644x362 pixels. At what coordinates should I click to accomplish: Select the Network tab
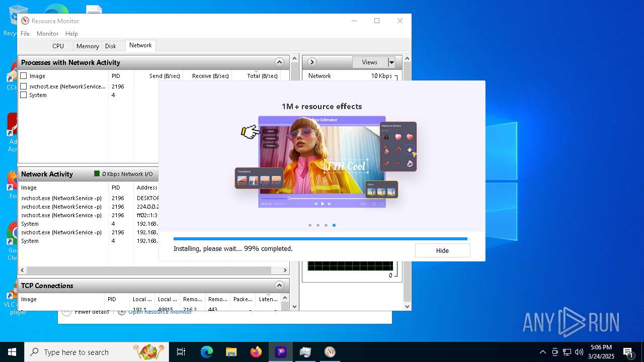(140, 45)
